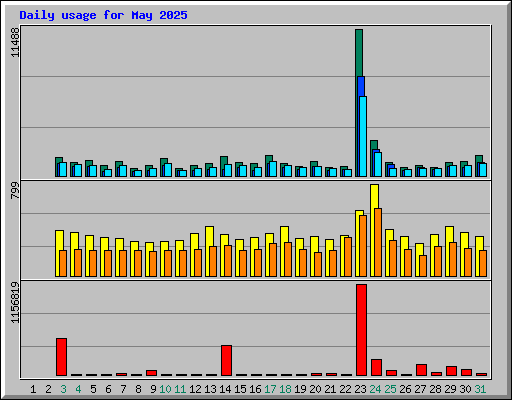Click green day label 11
Screen dimensions: 512x400
coord(180,389)
